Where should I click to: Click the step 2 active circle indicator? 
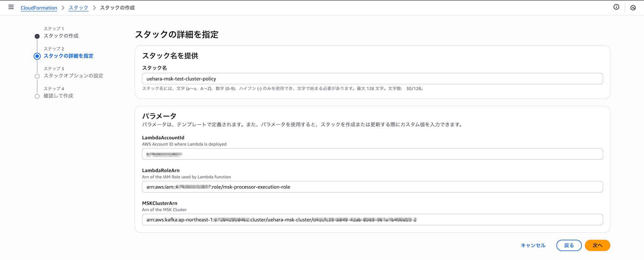(x=37, y=56)
